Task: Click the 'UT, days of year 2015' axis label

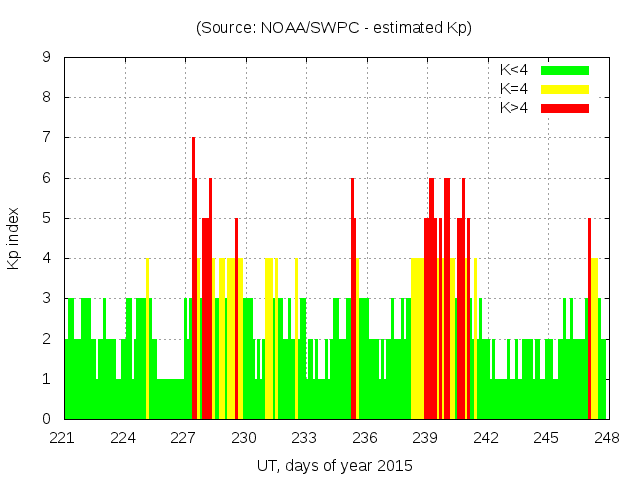Action: 334,465
